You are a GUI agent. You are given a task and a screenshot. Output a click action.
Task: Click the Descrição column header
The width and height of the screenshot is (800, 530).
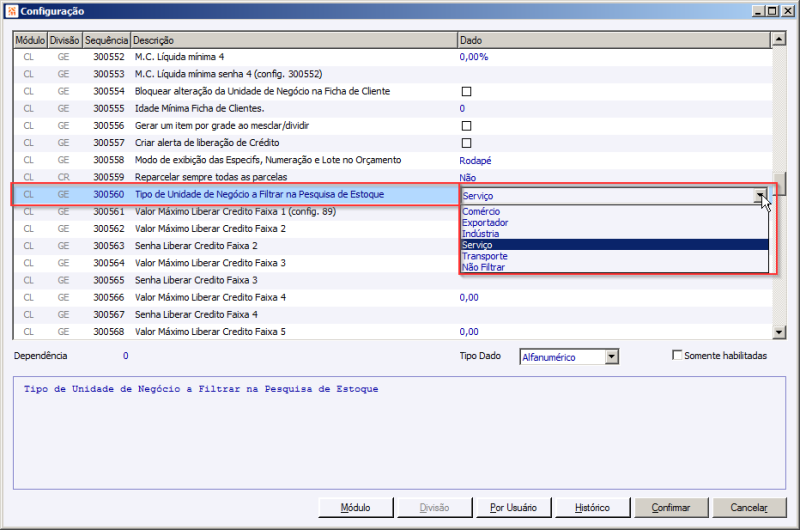coord(294,40)
